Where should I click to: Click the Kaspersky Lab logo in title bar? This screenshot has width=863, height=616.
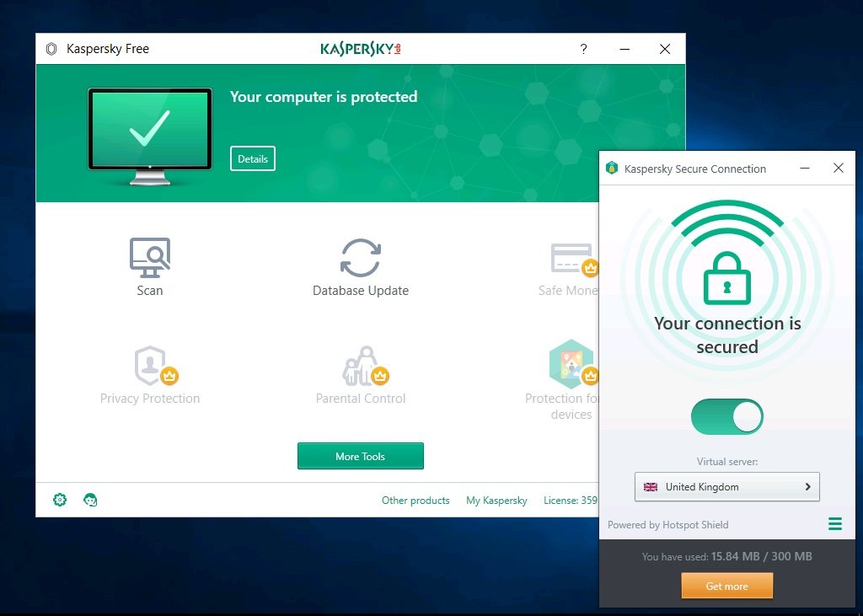361,49
